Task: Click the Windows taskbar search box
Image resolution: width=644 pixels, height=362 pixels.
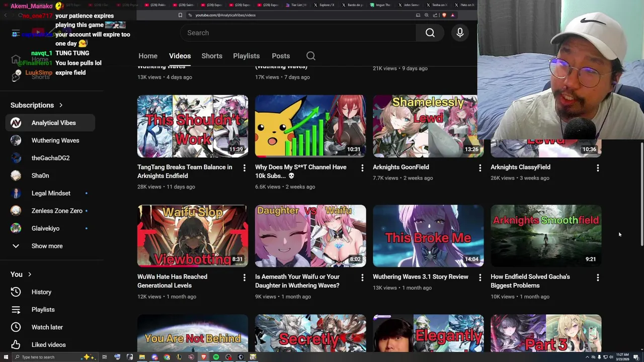Action: 55,357
